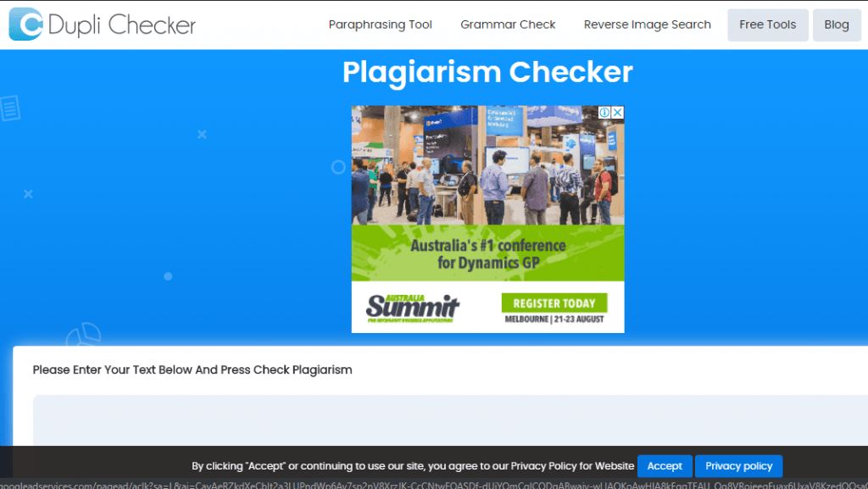Screen dimensions: 868x489
Task: Click the conference expo photo in the ad
Action: pyautogui.click(x=487, y=165)
